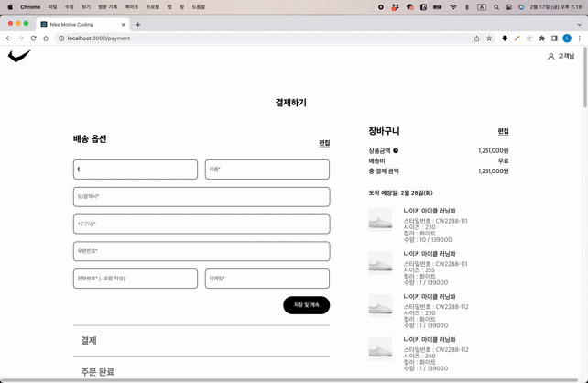This screenshot has width=588, height=383.
Task: Bookmark this page with the star icon
Action: coord(489,38)
